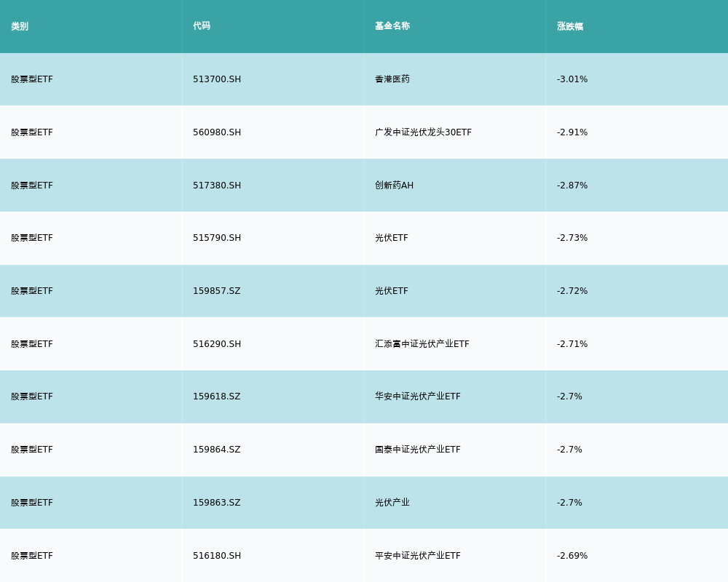728x582 pixels.
Task: Click -2.7% in the 159618.SZ row
Action: click(569, 396)
